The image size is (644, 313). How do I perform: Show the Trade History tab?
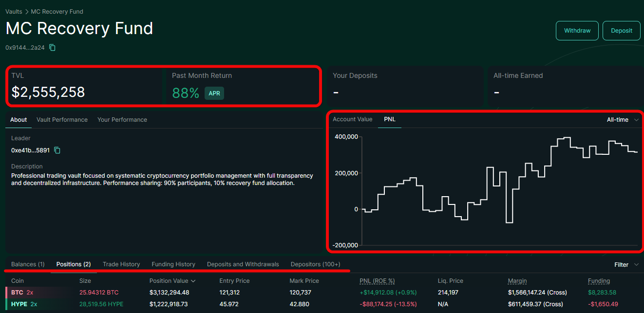click(121, 264)
